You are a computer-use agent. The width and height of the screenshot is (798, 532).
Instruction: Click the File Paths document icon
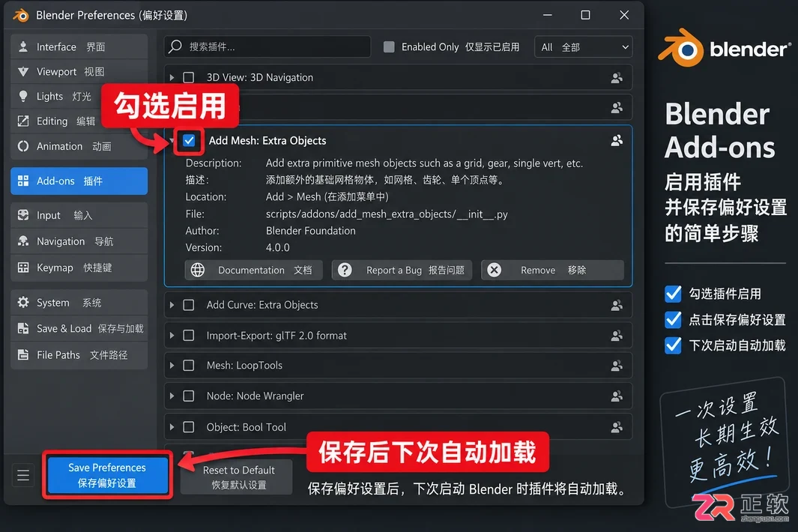pos(23,354)
